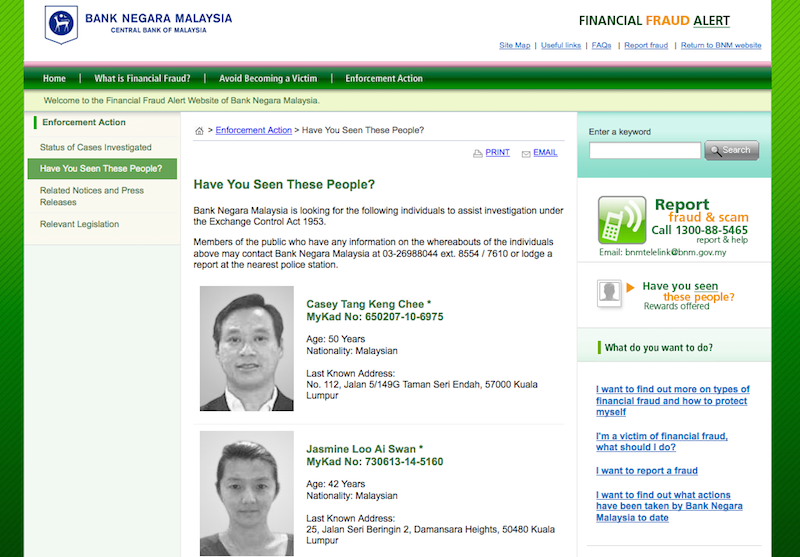The image size is (800, 557).
Task: Click the Search button
Action: (732, 150)
